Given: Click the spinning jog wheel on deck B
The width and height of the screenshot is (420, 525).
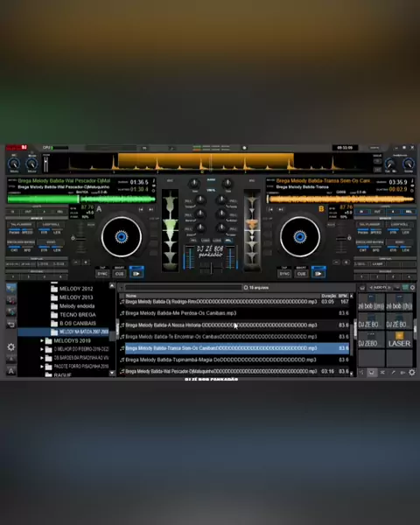Looking at the screenshot, I should pos(300,237).
